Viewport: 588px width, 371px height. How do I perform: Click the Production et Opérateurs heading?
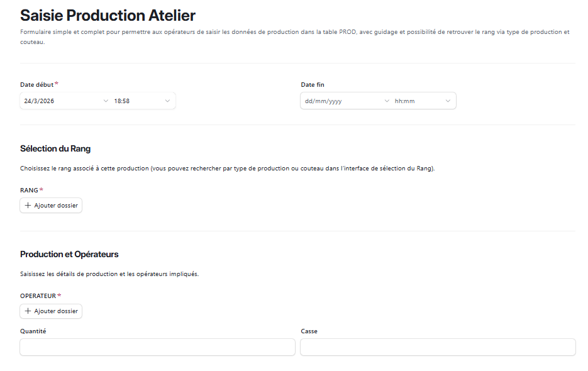(69, 255)
